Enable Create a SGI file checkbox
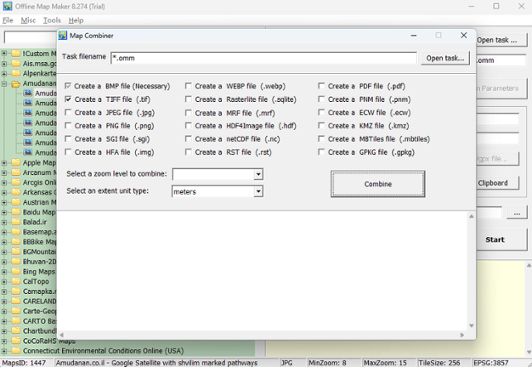The width and height of the screenshot is (532, 367). coord(68,139)
